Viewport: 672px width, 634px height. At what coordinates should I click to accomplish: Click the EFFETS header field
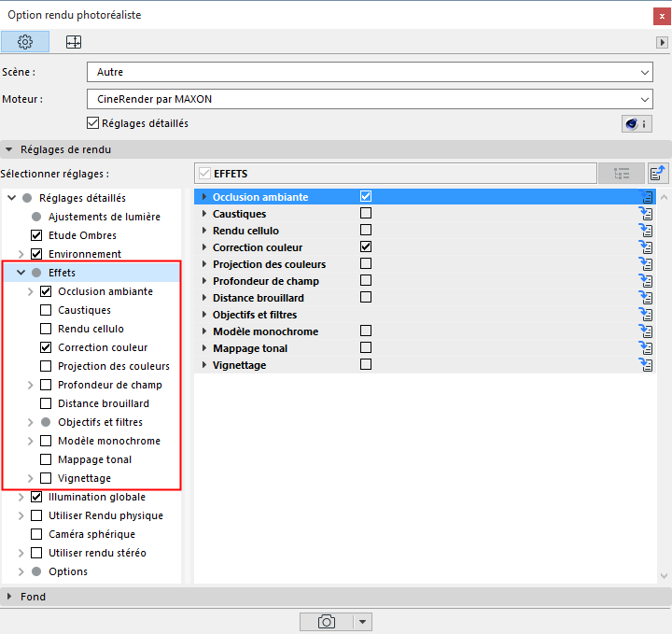point(396,174)
